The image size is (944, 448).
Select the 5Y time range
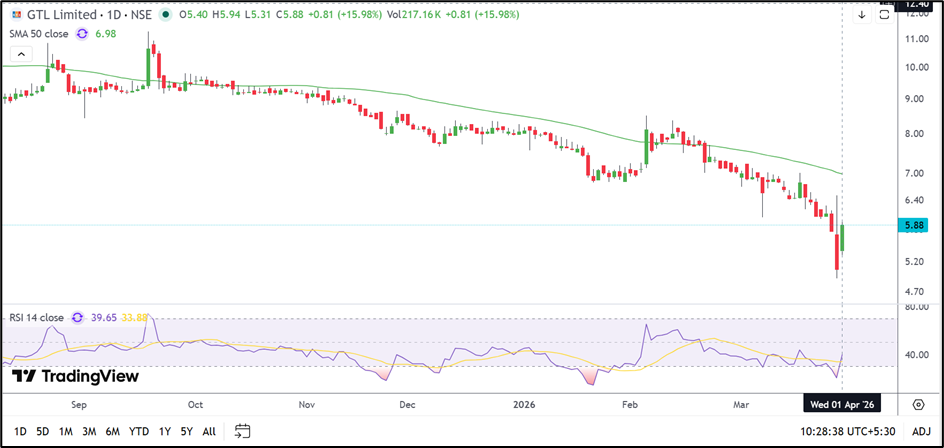tap(186, 431)
